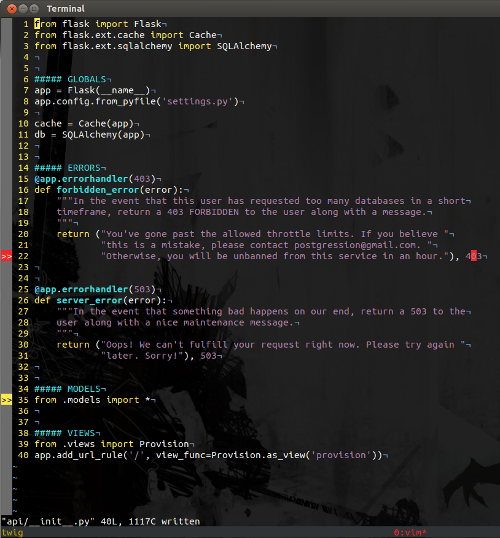Click the server_error function name
Image resolution: width=500 pixels, height=538 pixels.
click(90, 301)
